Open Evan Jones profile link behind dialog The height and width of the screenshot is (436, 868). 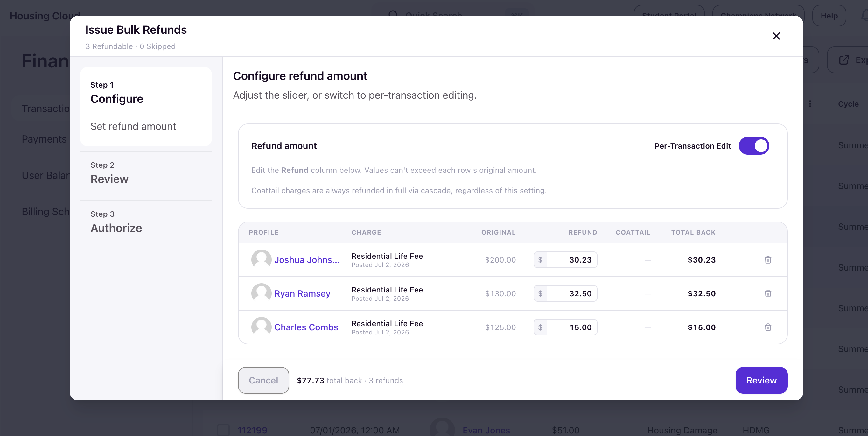pyautogui.click(x=486, y=430)
